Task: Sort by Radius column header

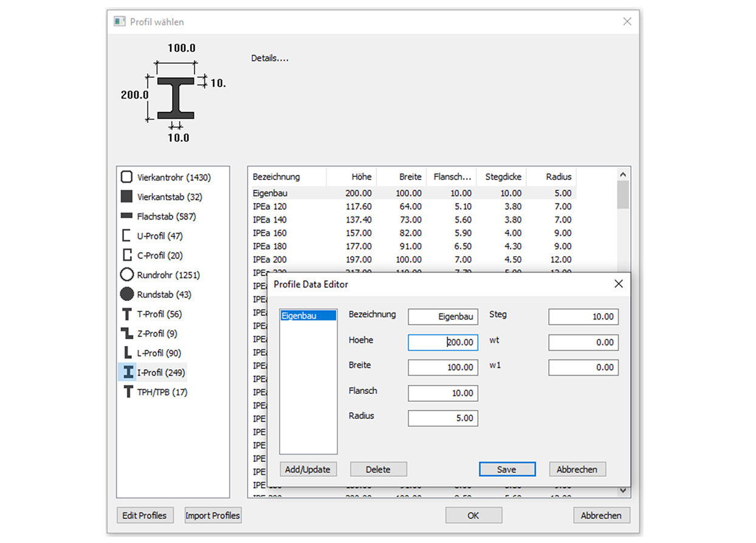Action: pos(551,177)
